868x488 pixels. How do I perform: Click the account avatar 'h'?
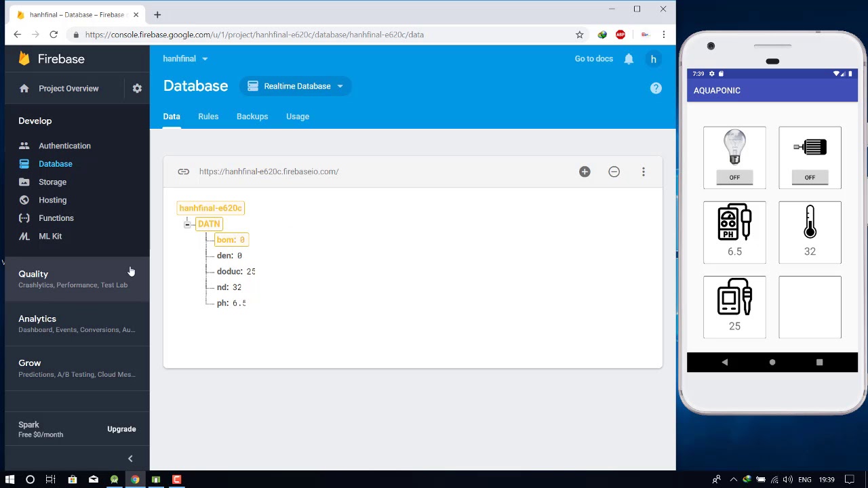click(x=654, y=59)
